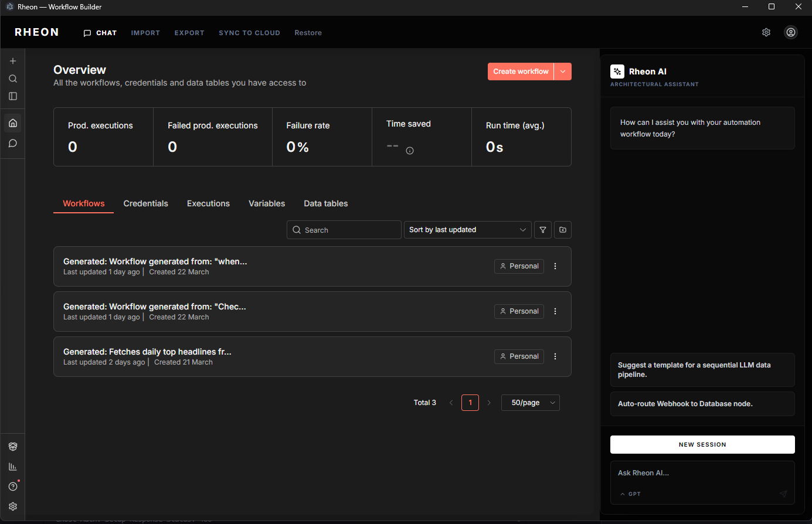Open options menu for the "when..." workflow

click(555, 266)
